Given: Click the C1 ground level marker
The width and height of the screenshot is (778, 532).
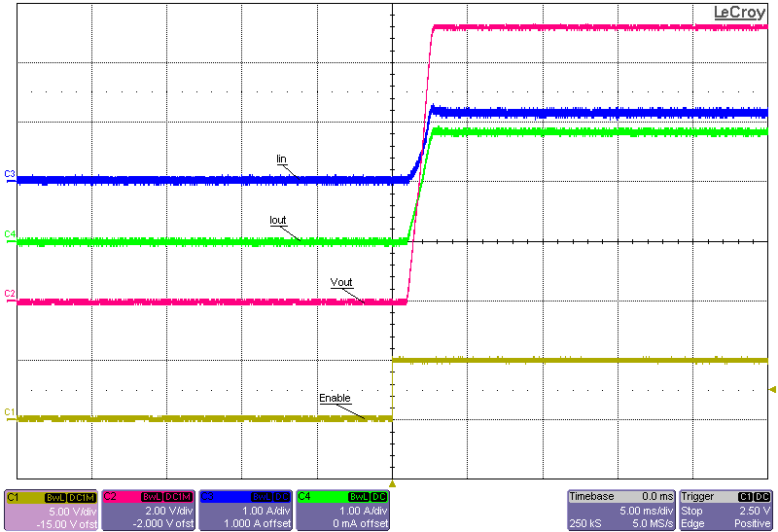Looking at the screenshot, I should point(10,413).
